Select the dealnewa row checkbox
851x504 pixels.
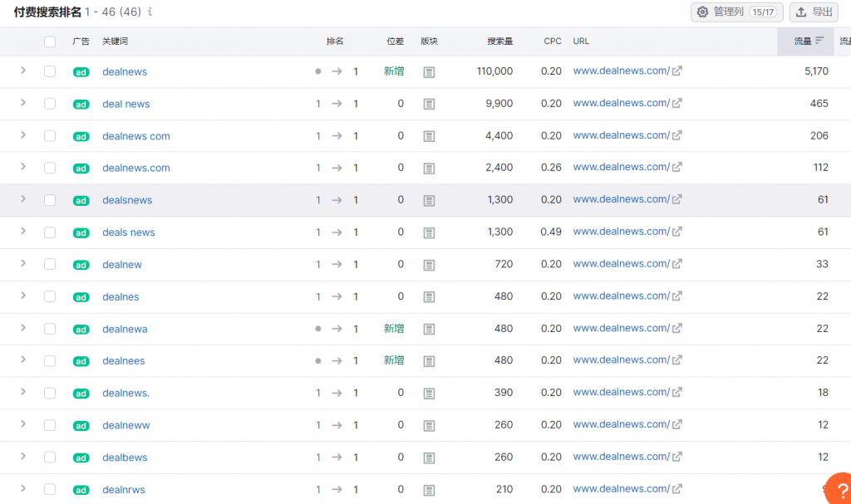50,329
